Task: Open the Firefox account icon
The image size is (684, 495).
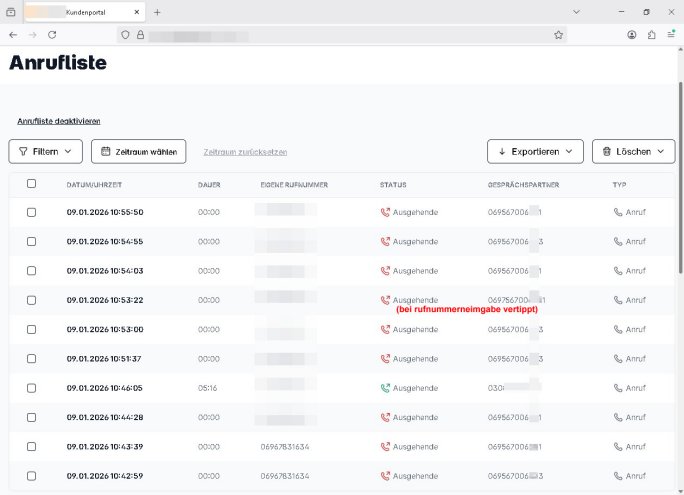Action: coord(632,34)
